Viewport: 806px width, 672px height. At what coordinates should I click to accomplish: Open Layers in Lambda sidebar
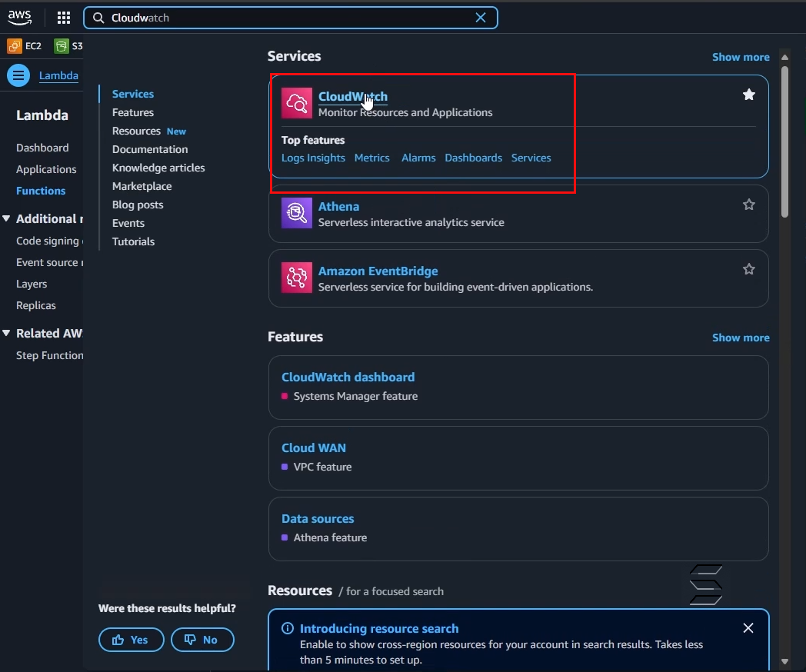[32, 284]
